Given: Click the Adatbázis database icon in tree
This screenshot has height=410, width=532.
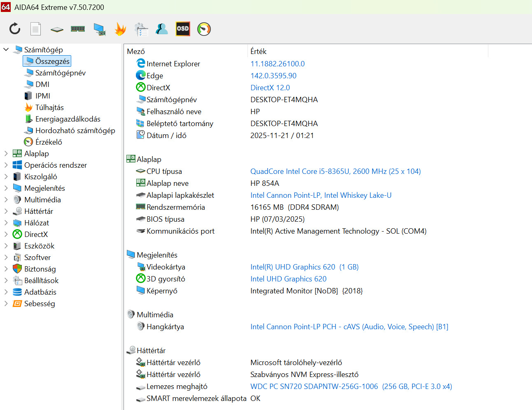Looking at the screenshot, I should point(17,292).
